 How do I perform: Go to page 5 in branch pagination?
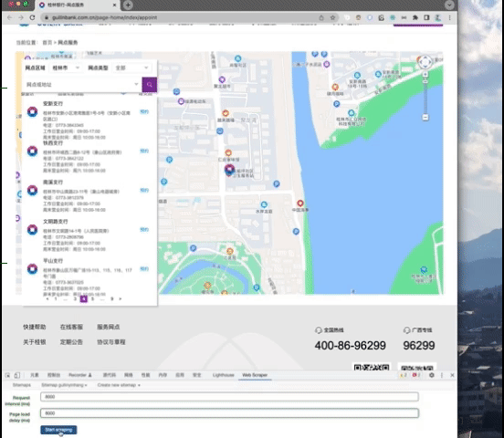(x=92, y=299)
